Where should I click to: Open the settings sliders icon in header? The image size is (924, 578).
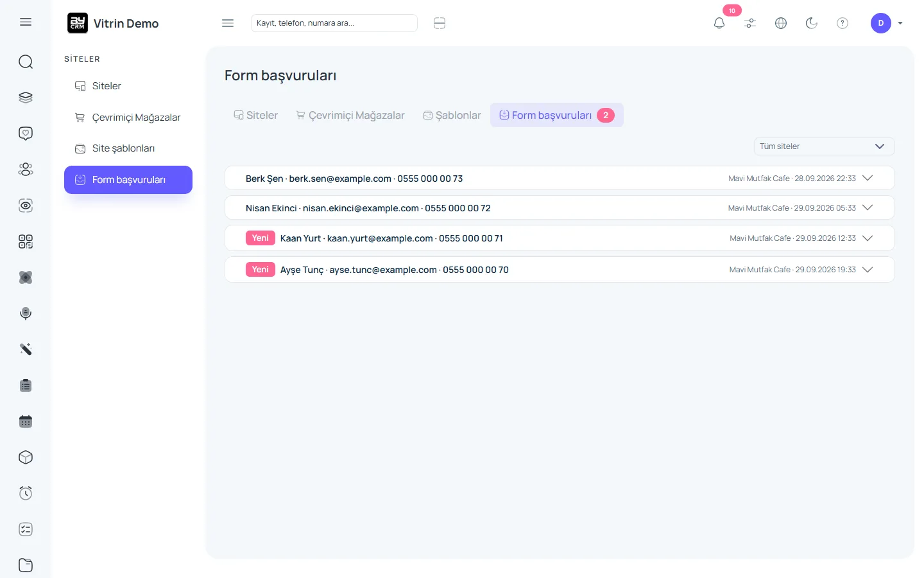[x=750, y=23]
